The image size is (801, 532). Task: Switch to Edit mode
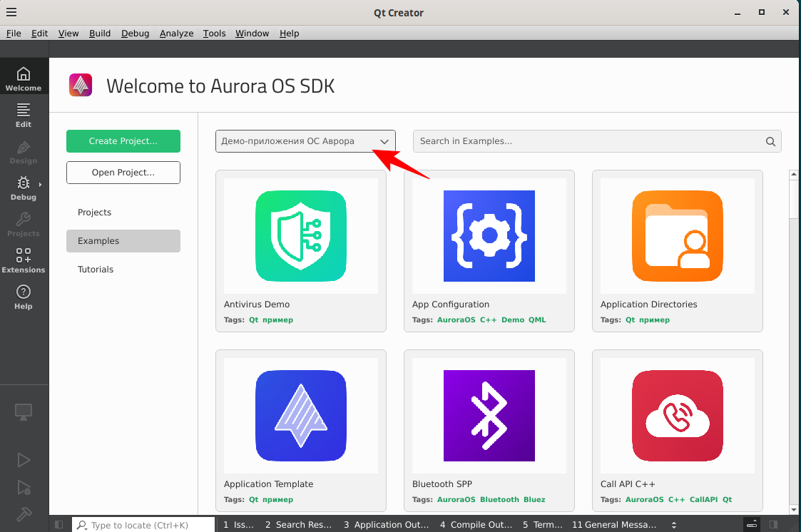[24, 116]
